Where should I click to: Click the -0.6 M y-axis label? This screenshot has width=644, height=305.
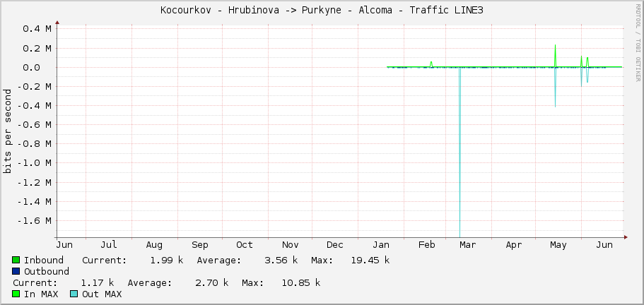pyautogui.click(x=34, y=125)
